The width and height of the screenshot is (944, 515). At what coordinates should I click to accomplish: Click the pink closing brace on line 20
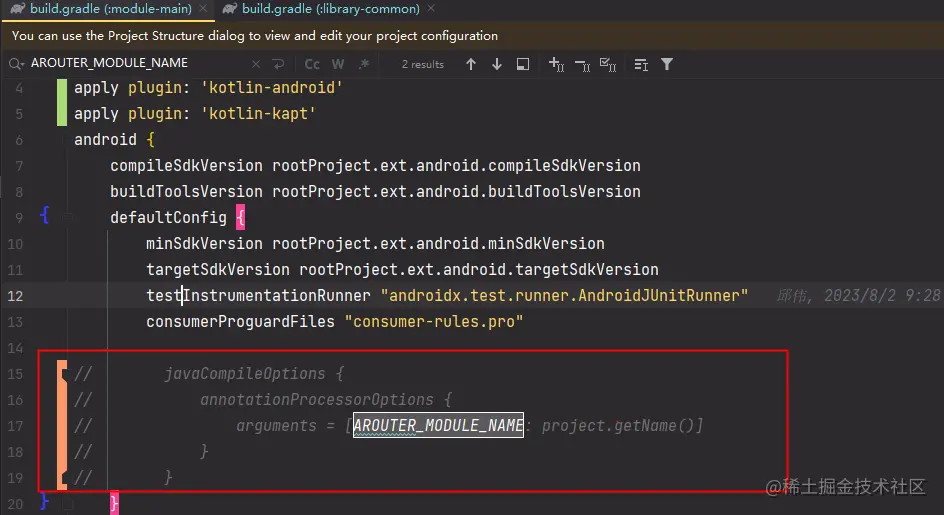tap(114, 503)
